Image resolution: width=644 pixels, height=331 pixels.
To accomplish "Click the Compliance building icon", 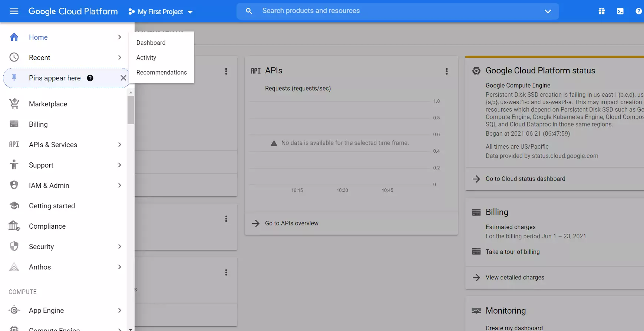I will click(14, 226).
